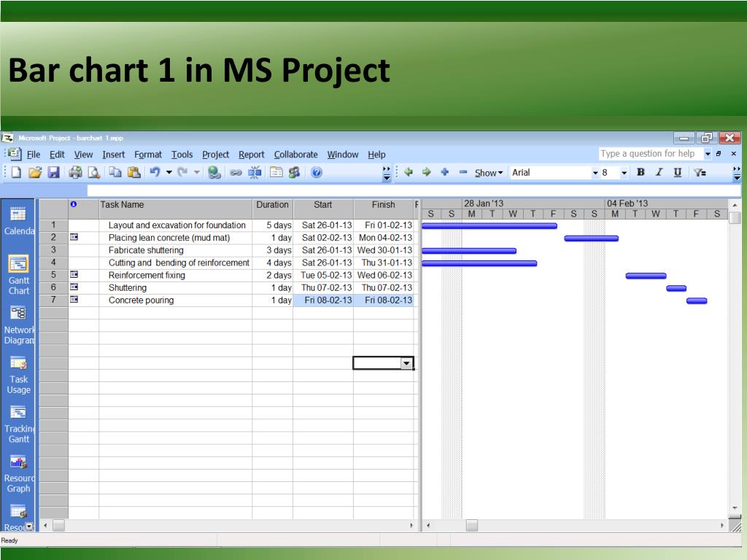Screen dimensions: 747x560
Task: Link the selected tasks with chain icon
Action: [x=236, y=173]
